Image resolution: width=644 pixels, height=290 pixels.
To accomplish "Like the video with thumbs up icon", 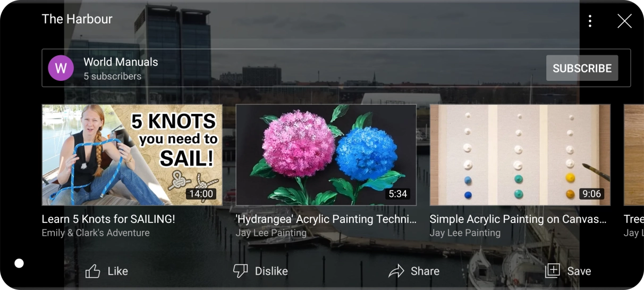I will click(107, 271).
